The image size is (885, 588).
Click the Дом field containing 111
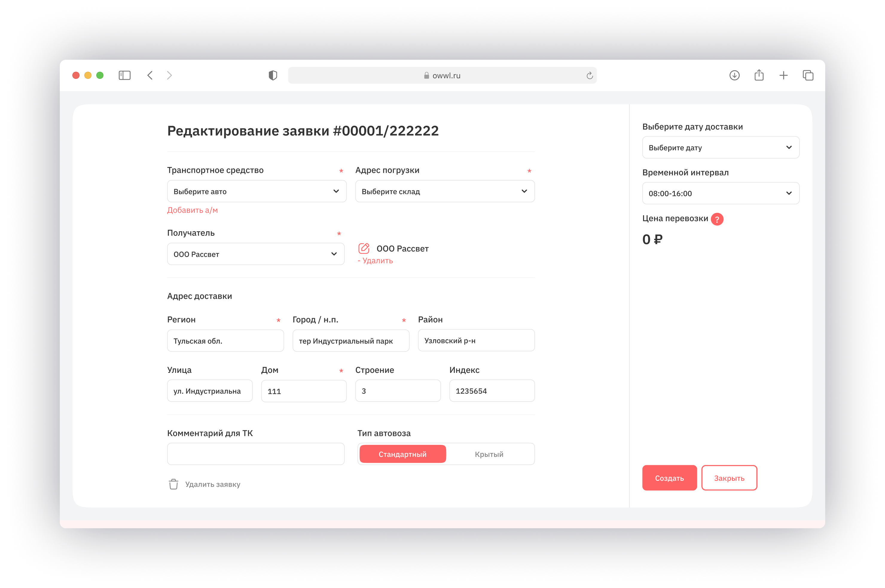303,391
